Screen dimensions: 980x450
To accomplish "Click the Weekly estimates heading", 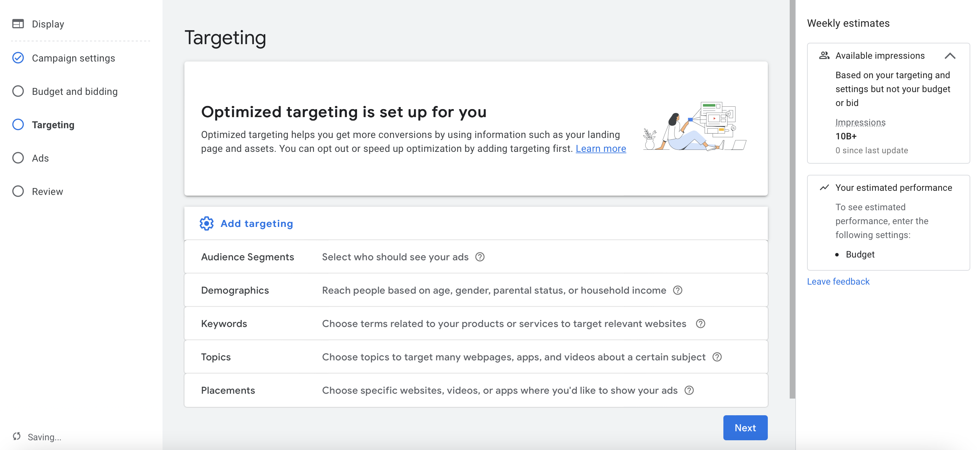I will pos(848,23).
